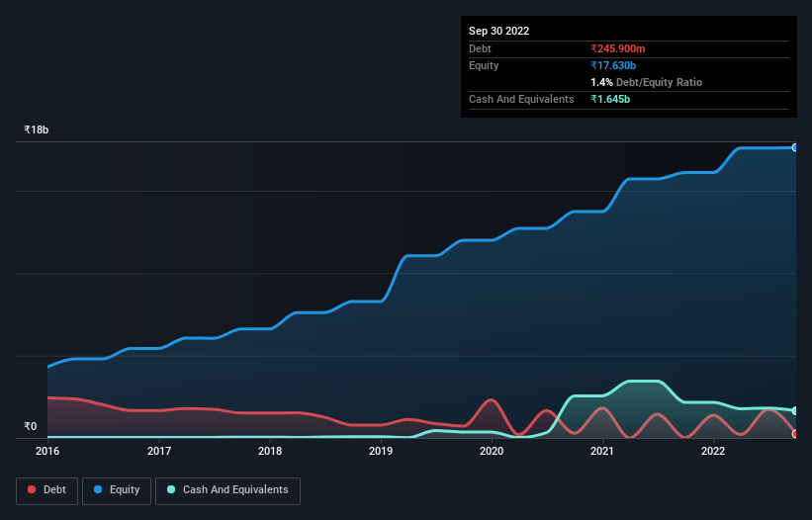Click the 2020 x-axis label
This screenshot has height=520, width=812.
tap(492, 451)
